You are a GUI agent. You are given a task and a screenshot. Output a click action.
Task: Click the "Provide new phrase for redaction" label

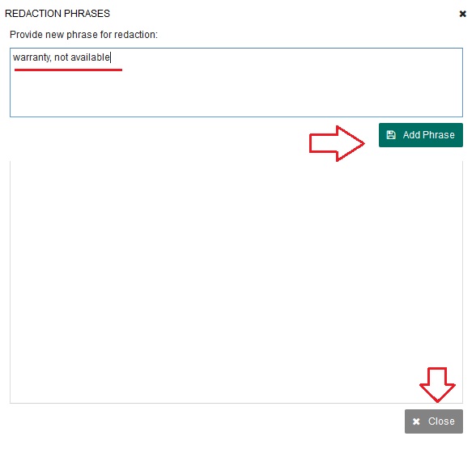[83, 35]
